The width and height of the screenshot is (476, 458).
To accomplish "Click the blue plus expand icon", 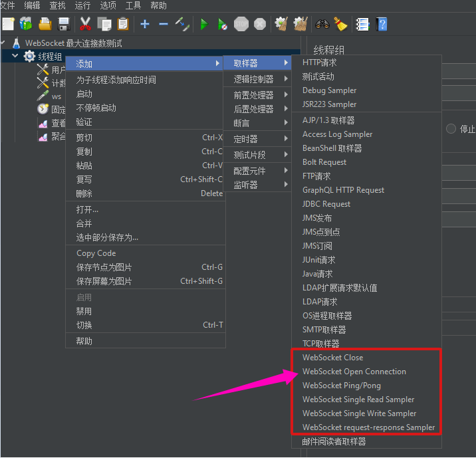I will pyautogui.click(x=145, y=25).
